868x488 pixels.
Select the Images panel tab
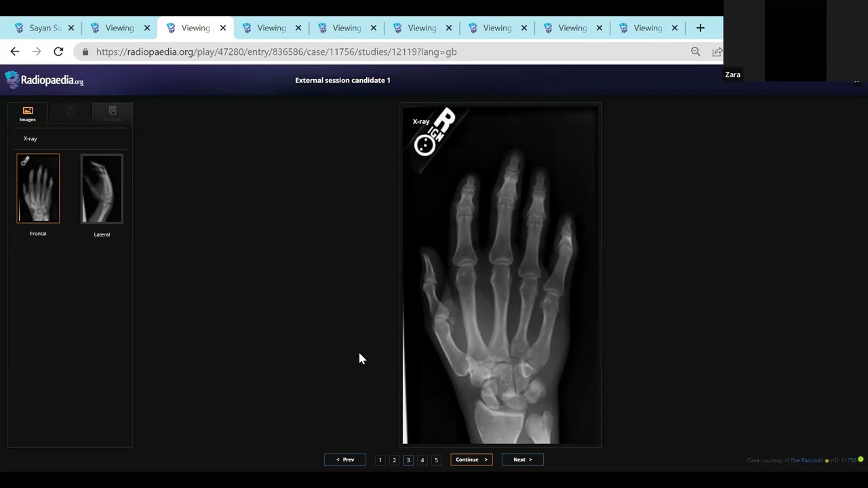coord(28,113)
